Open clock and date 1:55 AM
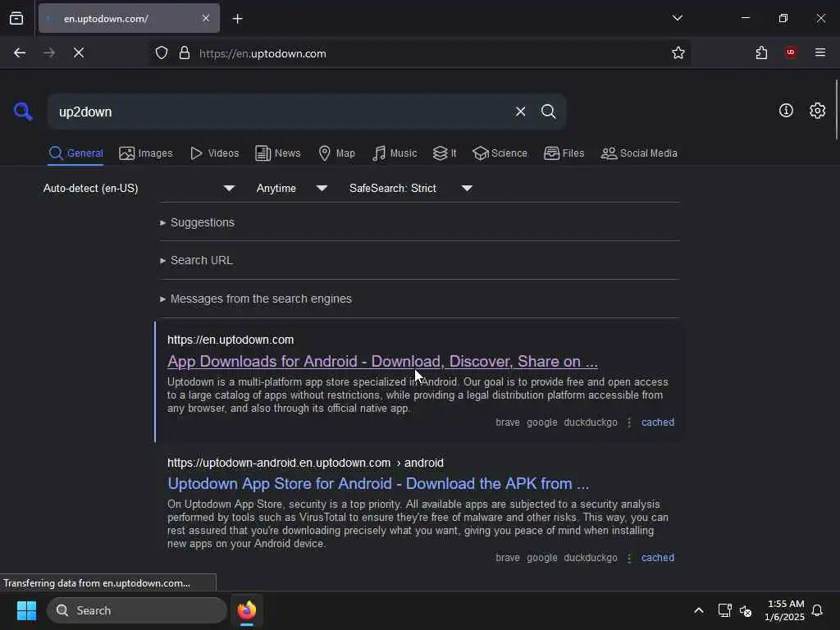840x630 pixels. [784, 610]
